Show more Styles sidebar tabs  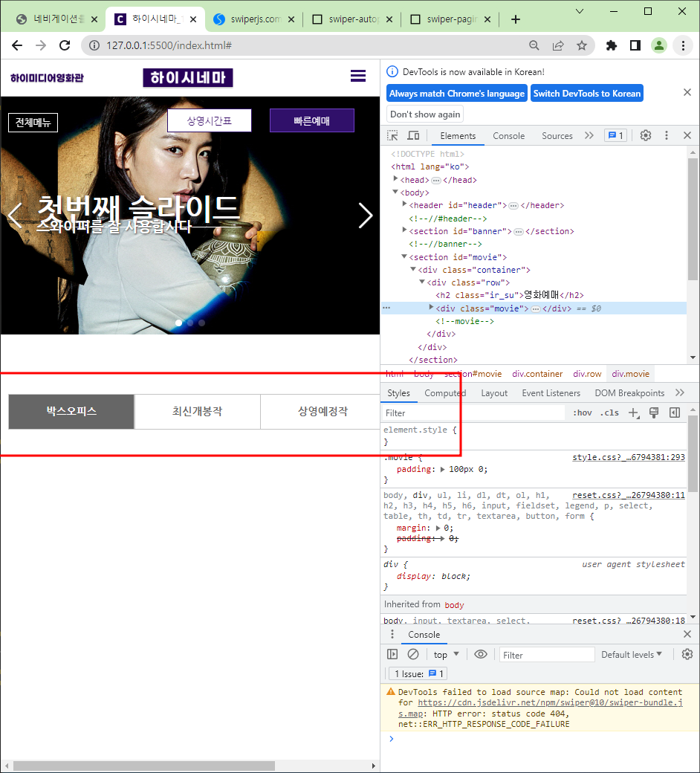(x=680, y=393)
